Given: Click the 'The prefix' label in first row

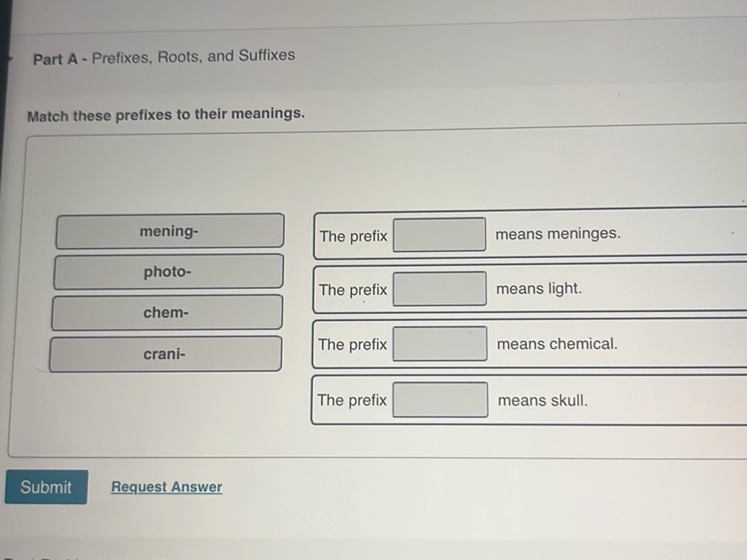Looking at the screenshot, I should [352, 236].
